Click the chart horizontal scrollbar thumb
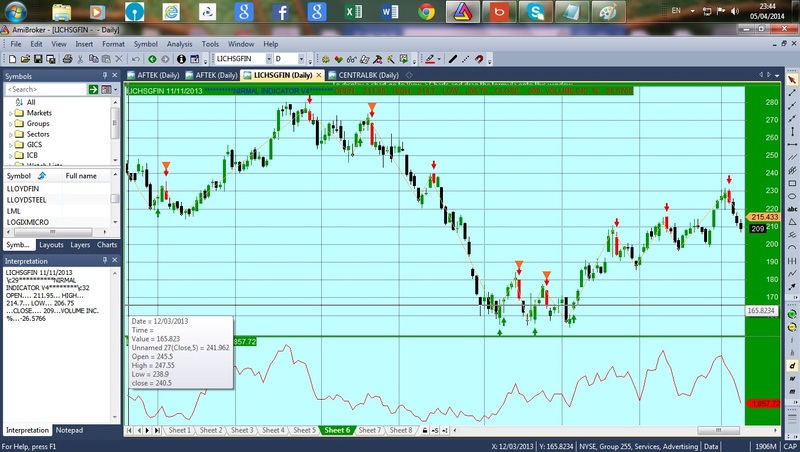 717,431
